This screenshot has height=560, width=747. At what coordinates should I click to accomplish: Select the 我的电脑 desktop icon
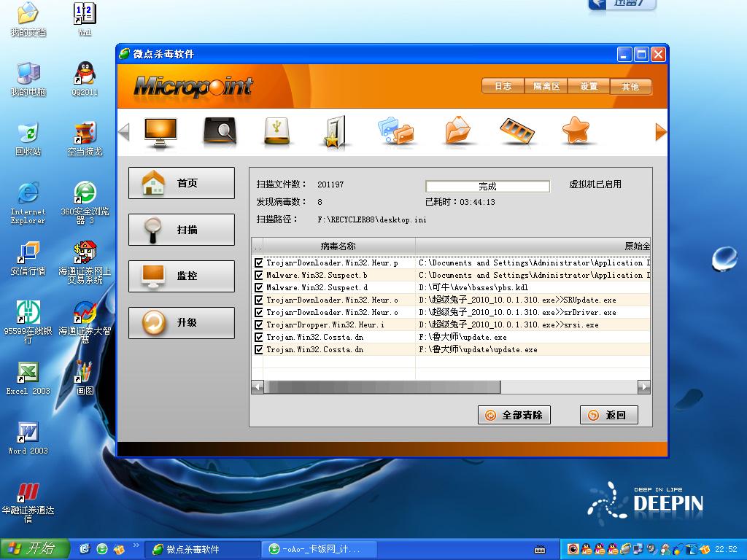28,79
